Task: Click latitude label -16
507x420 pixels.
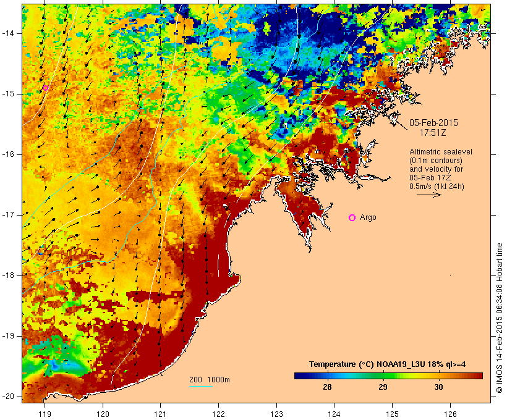Action: point(8,154)
